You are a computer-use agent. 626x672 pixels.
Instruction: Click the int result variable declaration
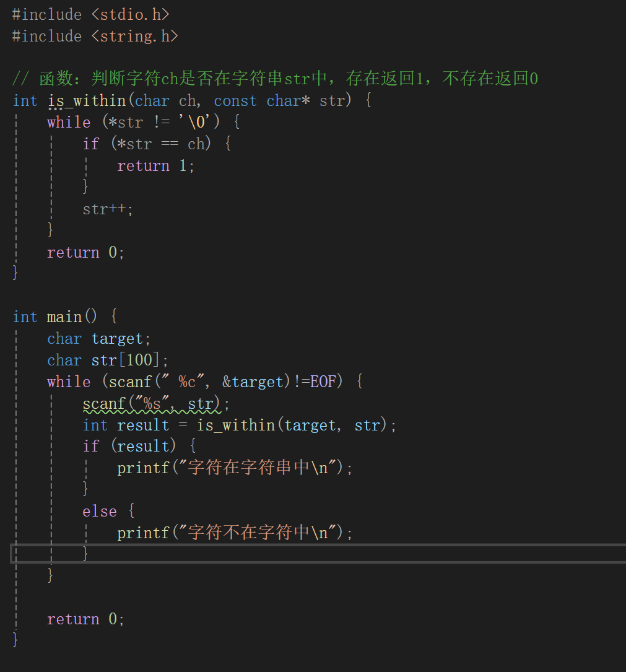click(126, 425)
